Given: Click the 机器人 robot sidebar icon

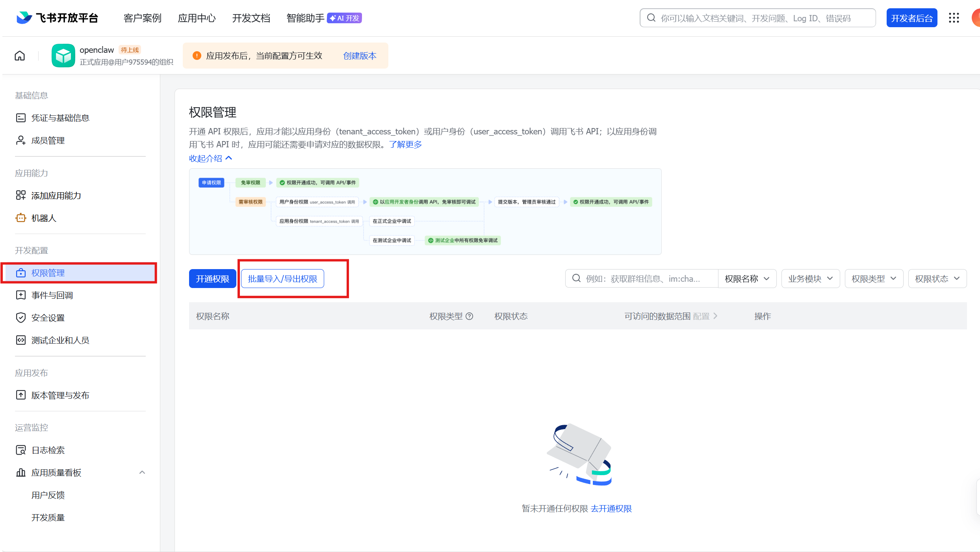Looking at the screenshot, I should [x=20, y=218].
